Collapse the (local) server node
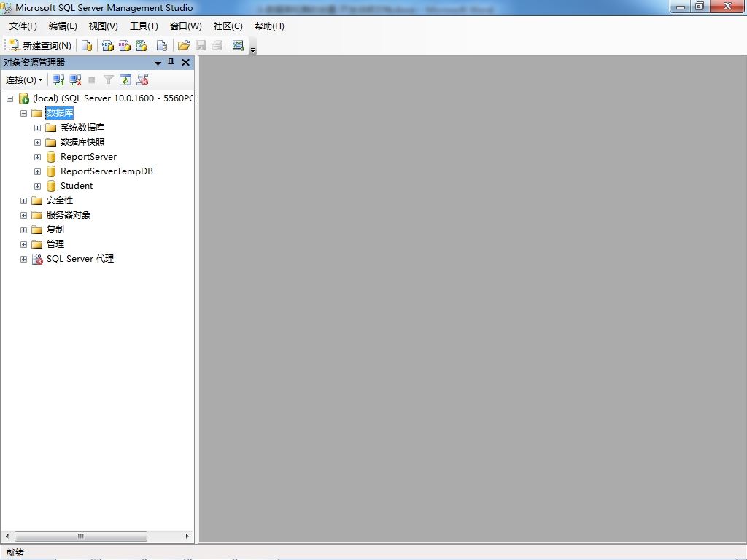This screenshot has height=560, width=747. click(x=9, y=98)
